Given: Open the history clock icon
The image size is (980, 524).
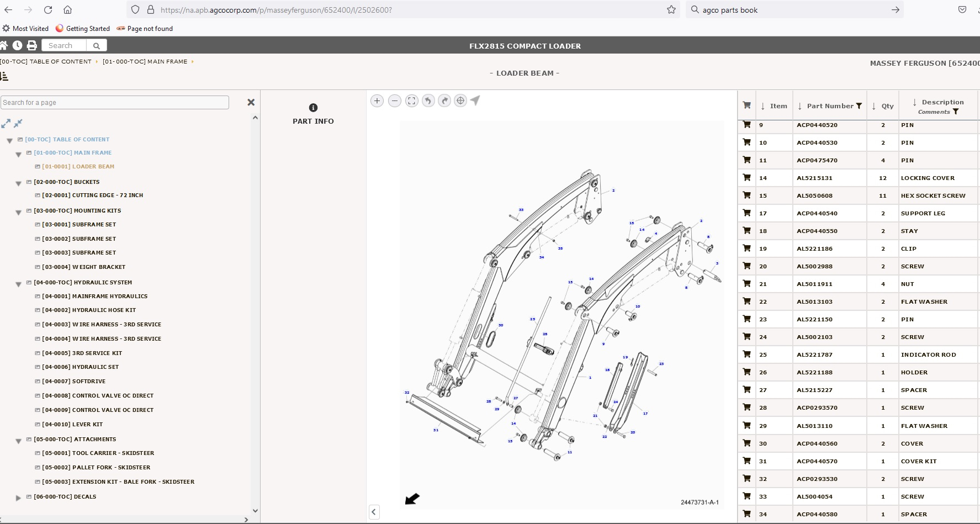Looking at the screenshot, I should (x=18, y=45).
